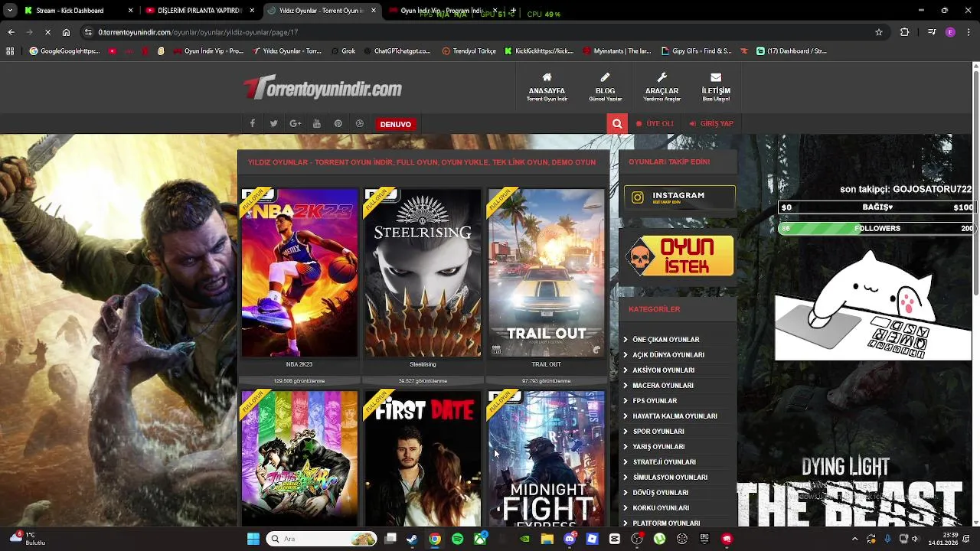The image size is (980, 551).
Task: Expand Öne Çıkan Oyunlar category
Action: (665, 340)
